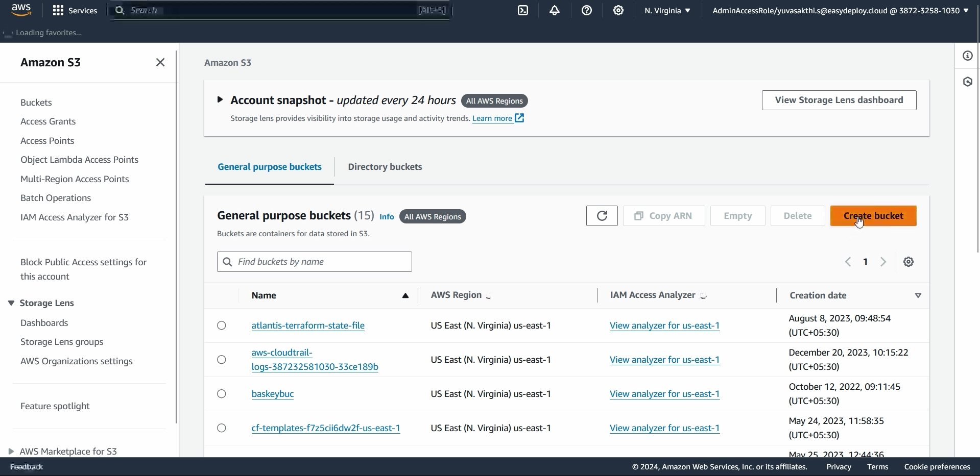The width and height of the screenshot is (980, 476).
Task: Open Multi-Region Access Points
Action: pos(75,179)
